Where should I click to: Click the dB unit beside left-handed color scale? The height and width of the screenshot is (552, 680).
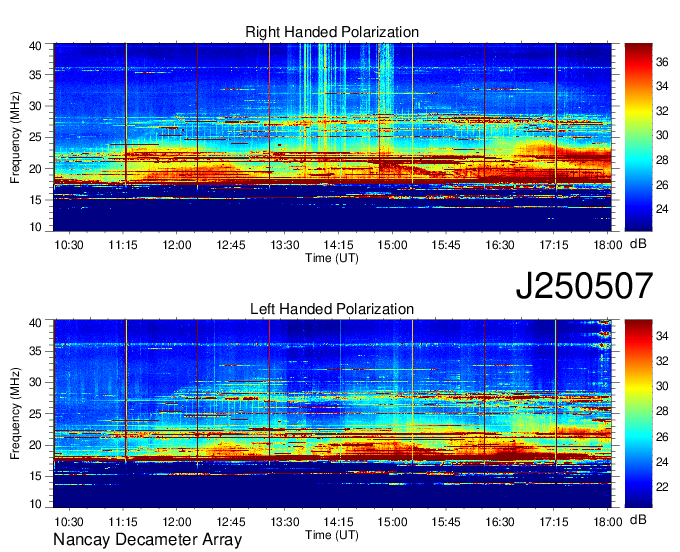click(x=638, y=519)
